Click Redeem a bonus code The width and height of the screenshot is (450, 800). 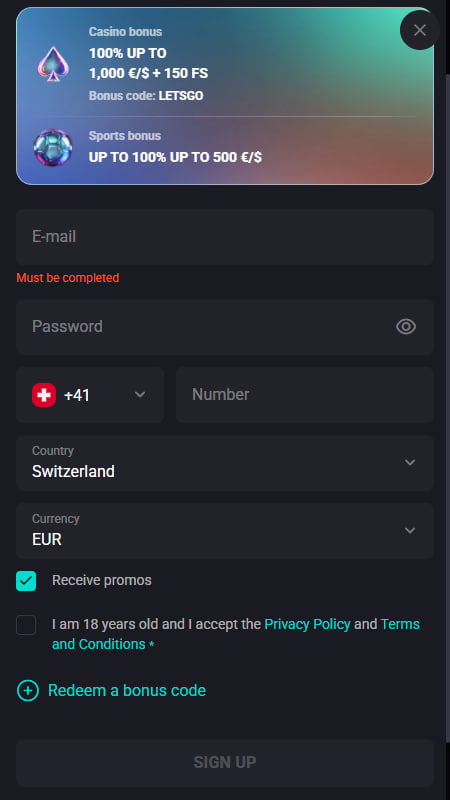(127, 690)
